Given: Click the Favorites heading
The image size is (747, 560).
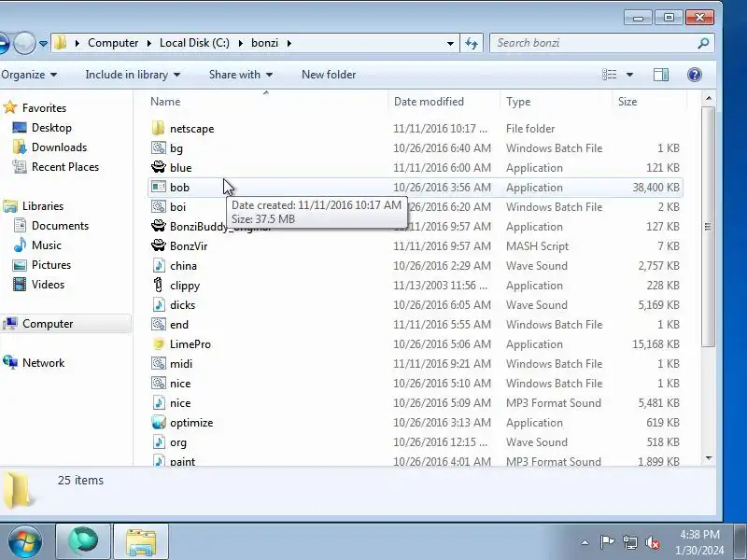Looking at the screenshot, I should [44, 108].
